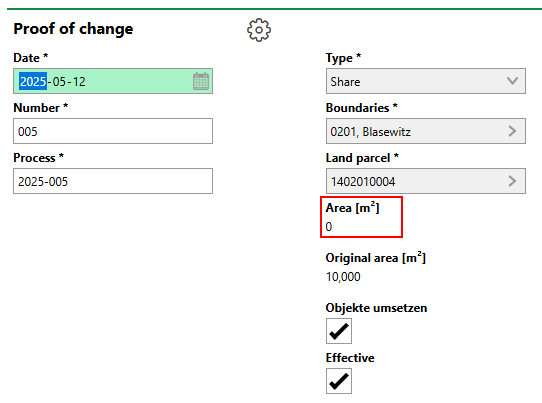The image size is (542, 403).
Task: Open the calendar picker in the Date field
Action: click(201, 81)
